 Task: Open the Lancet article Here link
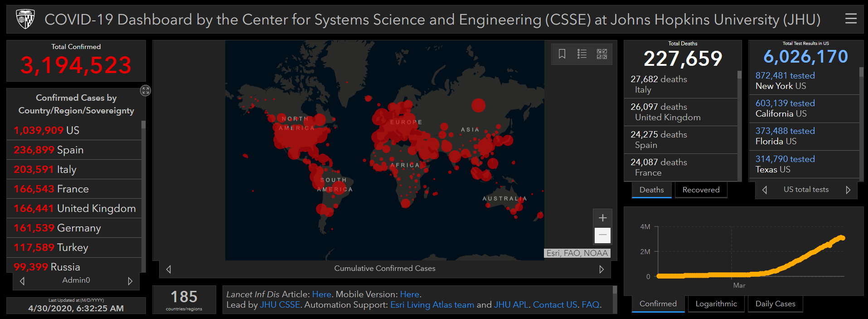[321, 294]
